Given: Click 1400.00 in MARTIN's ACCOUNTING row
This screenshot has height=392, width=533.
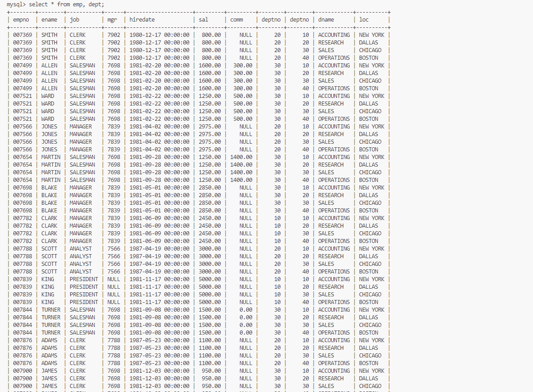Looking at the screenshot, I should pyautogui.click(x=241, y=157).
